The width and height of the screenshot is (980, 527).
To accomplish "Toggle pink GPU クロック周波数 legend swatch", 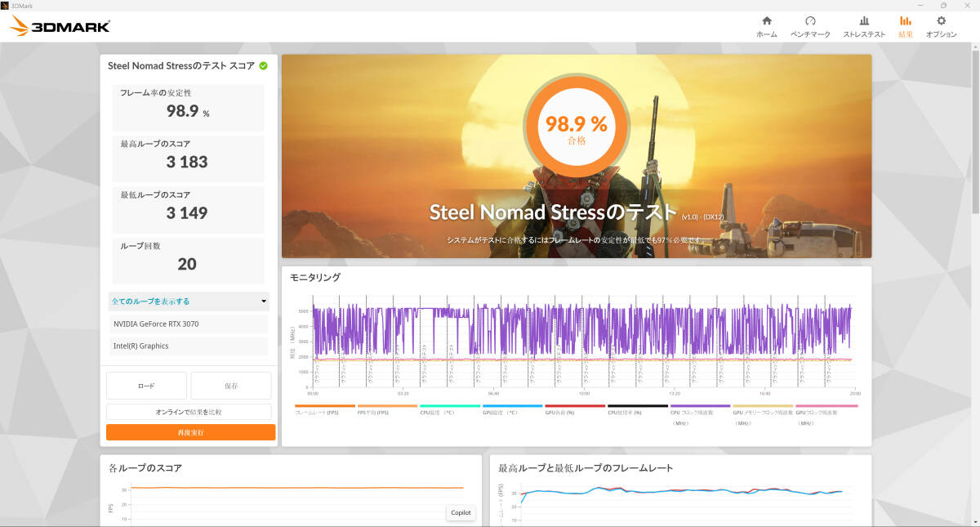I will [826, 405].
